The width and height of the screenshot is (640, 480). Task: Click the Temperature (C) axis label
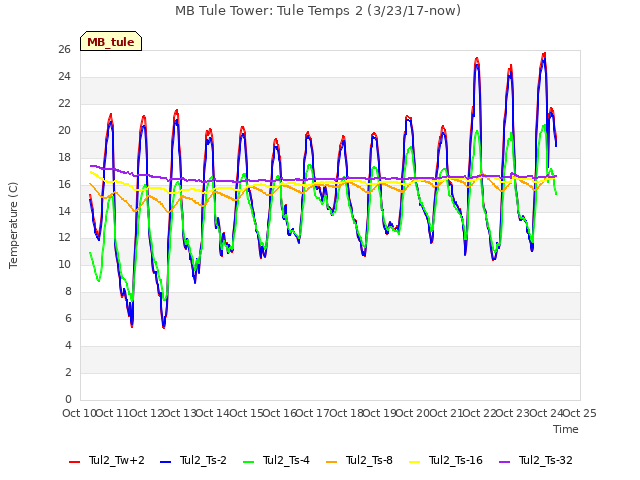click(13, 225)
